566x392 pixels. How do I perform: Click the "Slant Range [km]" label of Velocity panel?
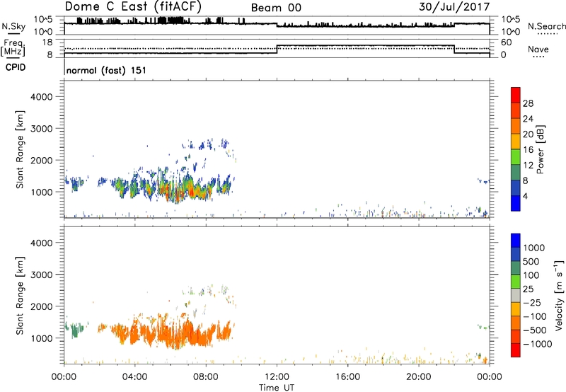(x=20, y=295)
